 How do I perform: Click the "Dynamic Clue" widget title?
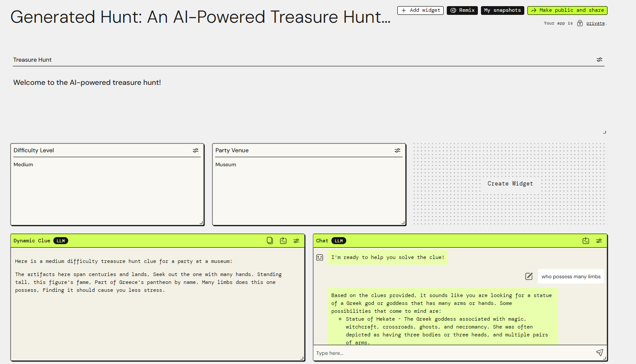pyautogui.click(x=32, y=241)
